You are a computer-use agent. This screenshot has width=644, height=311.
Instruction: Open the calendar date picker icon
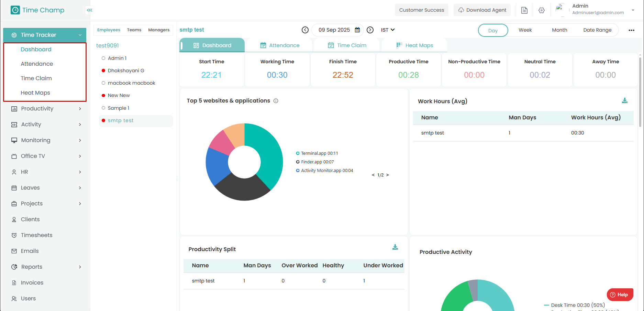tap(357, 30)
